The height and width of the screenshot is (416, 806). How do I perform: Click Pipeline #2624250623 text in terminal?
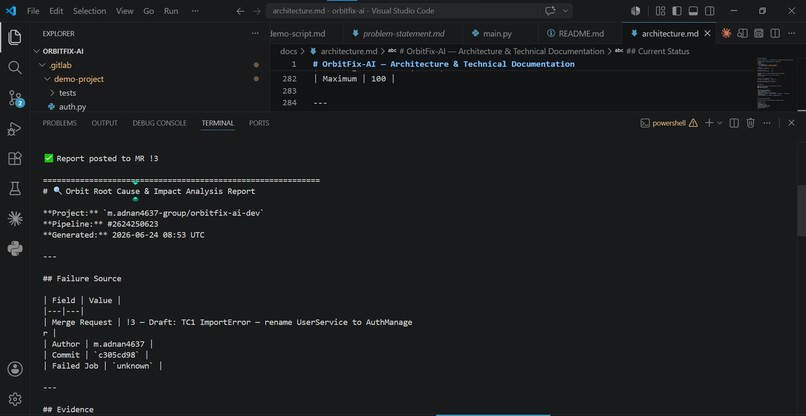click(x=101, y=224)
